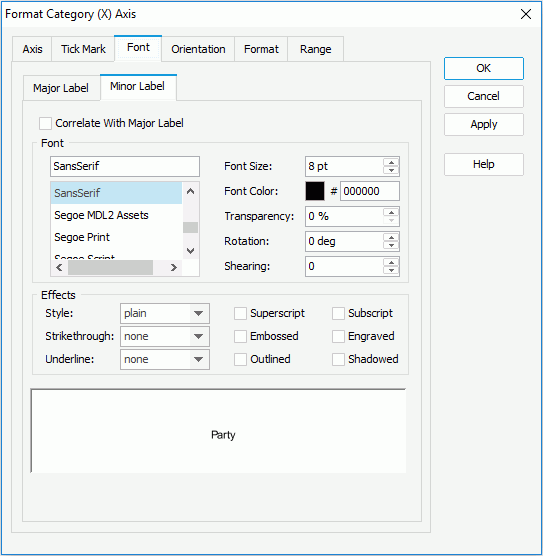This screenshot has width=543, height=556.
Task: Click the OK button
Action: click(483, 68)
